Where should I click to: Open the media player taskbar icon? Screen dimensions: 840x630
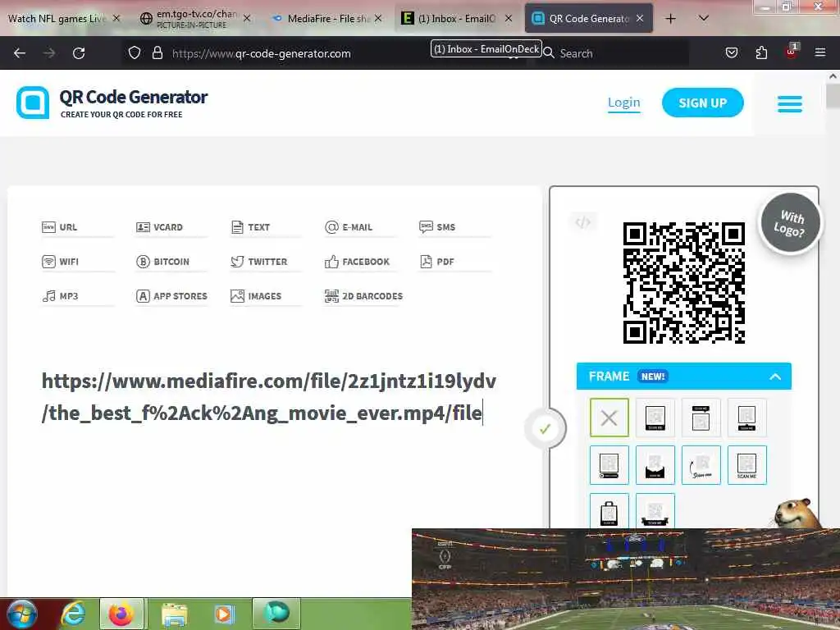click(x=224, y=614)
